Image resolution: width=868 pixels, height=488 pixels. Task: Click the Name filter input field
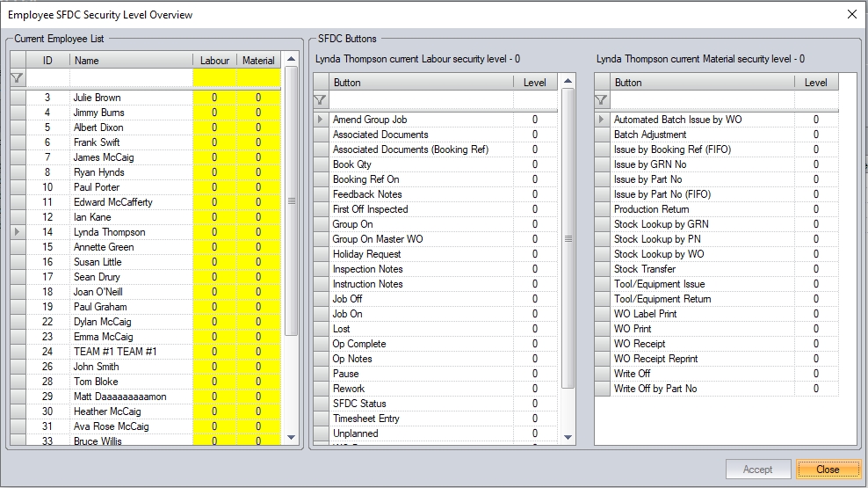130,77
